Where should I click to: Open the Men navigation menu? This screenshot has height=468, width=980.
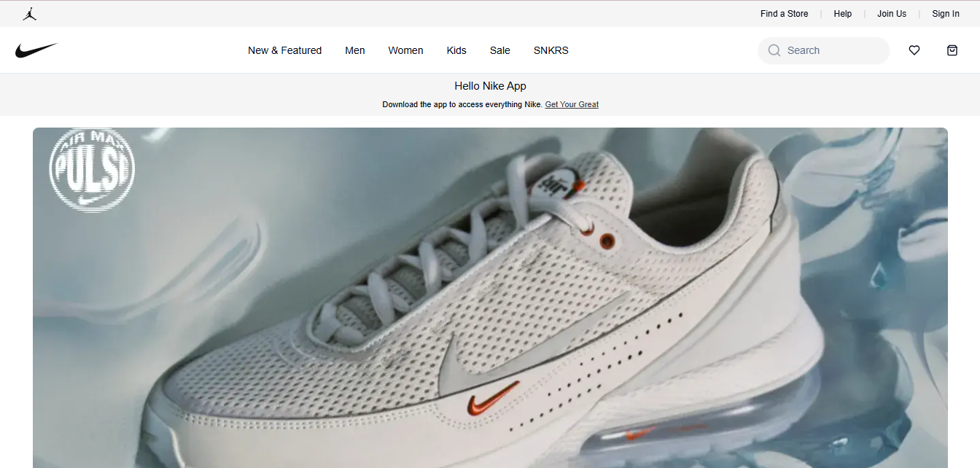pyautogui.click(x=355, y=50)
